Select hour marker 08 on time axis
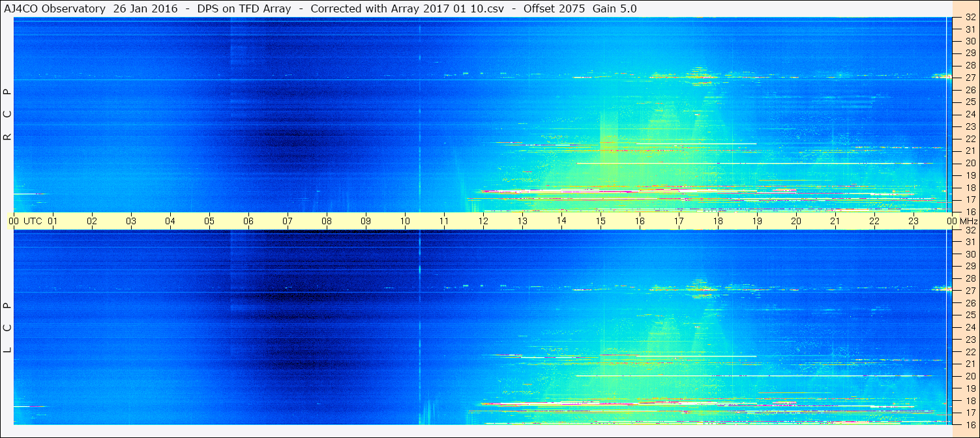 (x=327, y=221)
